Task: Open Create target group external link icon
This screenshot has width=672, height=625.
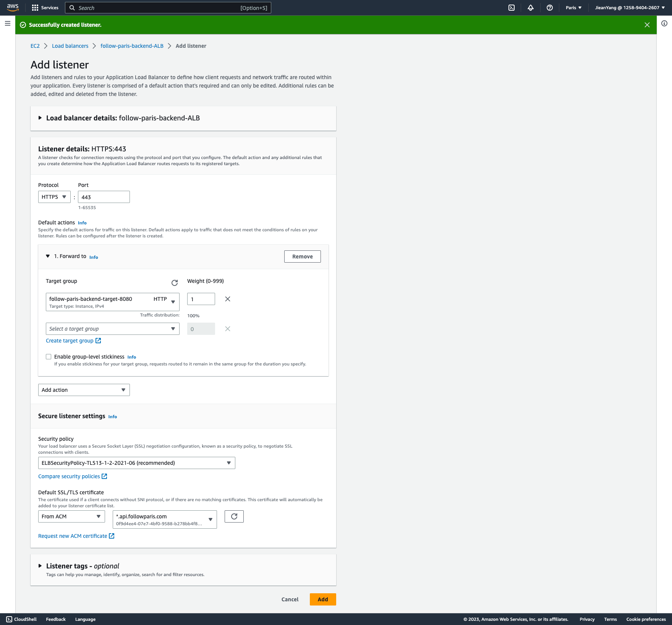Action: [98, 341]
